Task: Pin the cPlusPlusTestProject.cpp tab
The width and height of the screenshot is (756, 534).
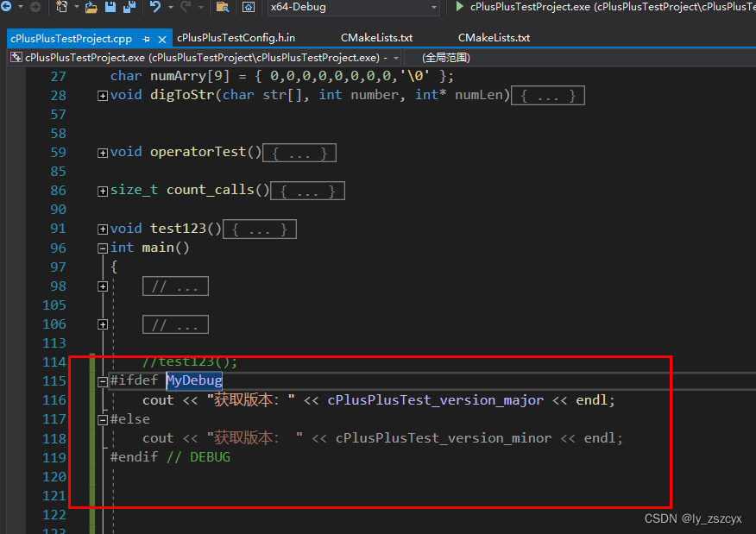Action: click(x=146, y=39)
